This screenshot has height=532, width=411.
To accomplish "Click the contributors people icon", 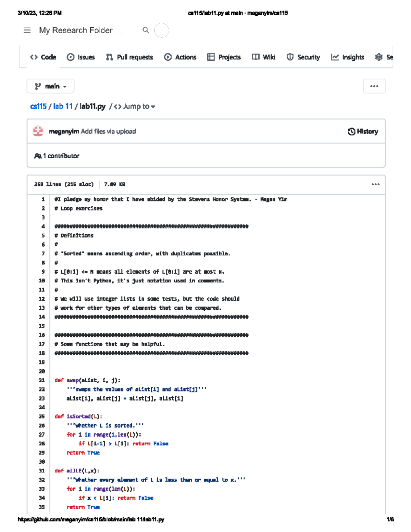I will (38, 156).
